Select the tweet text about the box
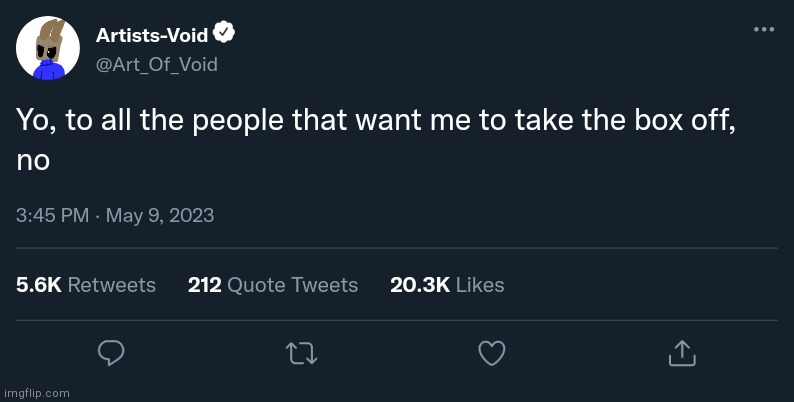The height and width of the screenshot is (402, 794). (376, 141)
